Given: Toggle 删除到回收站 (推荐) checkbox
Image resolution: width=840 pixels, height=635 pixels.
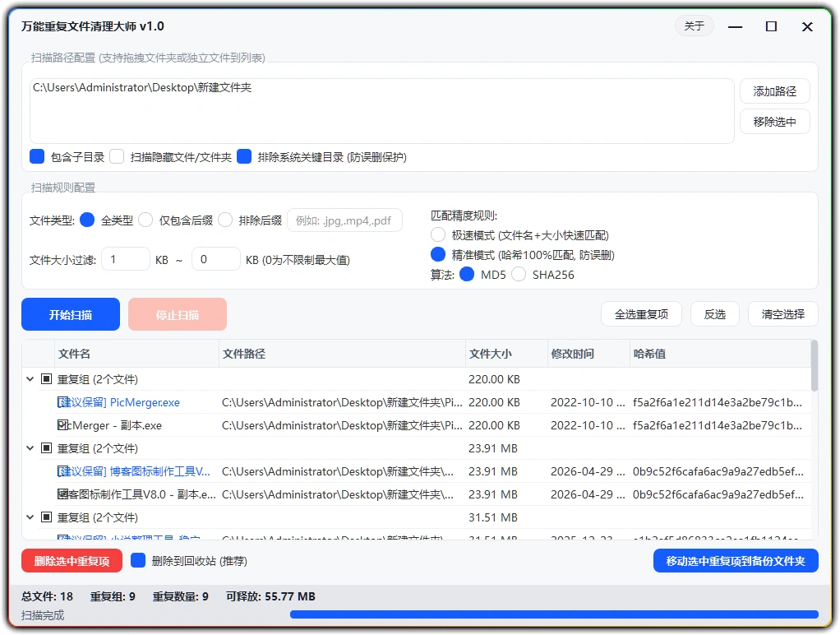Looking at the screenshot, I should [x=138, y=560].
